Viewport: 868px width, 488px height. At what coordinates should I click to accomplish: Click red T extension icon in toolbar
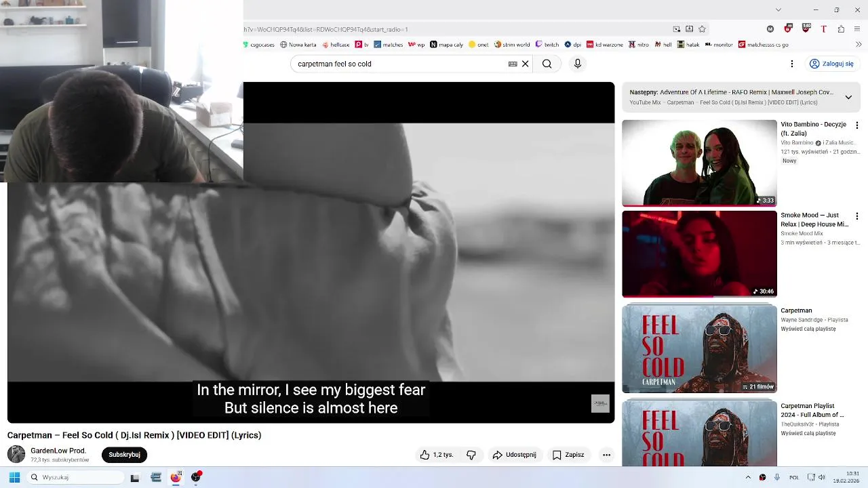click(823, 29)
